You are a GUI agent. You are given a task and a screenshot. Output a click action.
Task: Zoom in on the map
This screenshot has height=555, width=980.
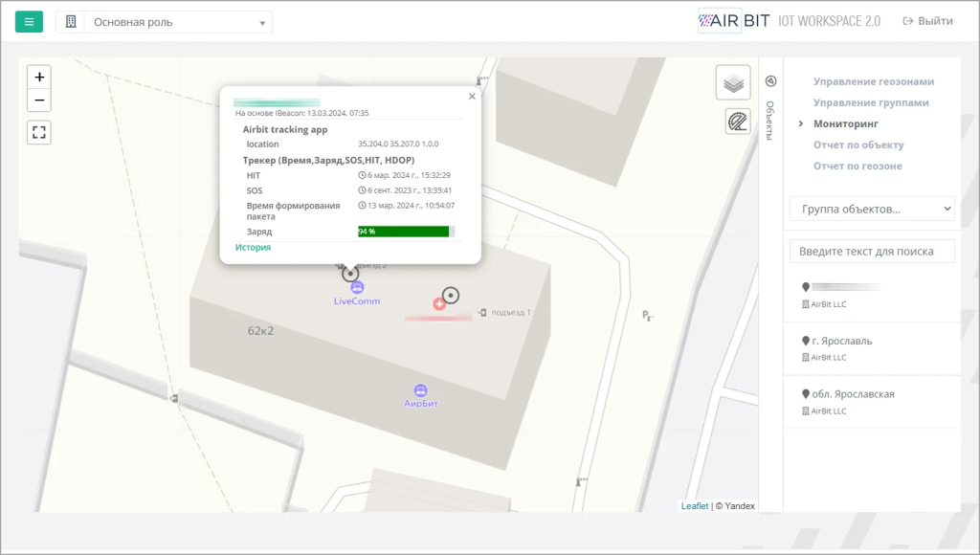(39, 78)
